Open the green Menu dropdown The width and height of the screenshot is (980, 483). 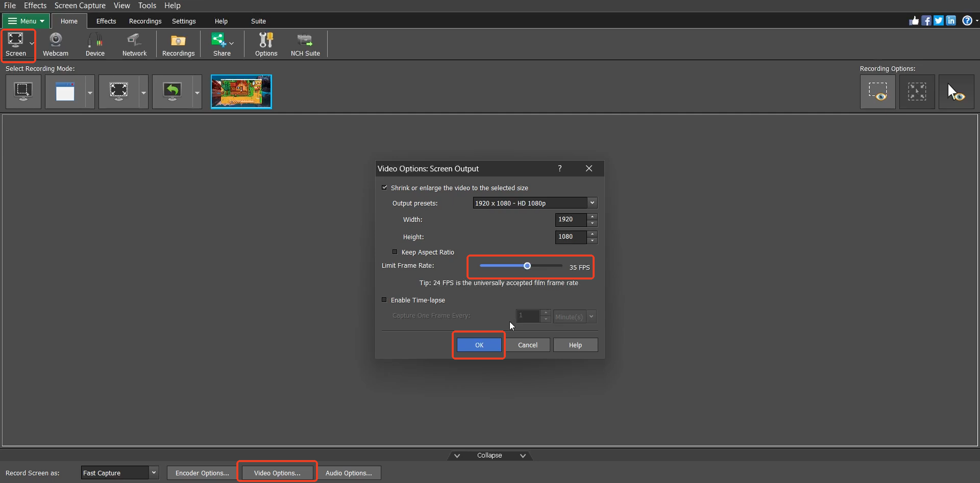26,21
